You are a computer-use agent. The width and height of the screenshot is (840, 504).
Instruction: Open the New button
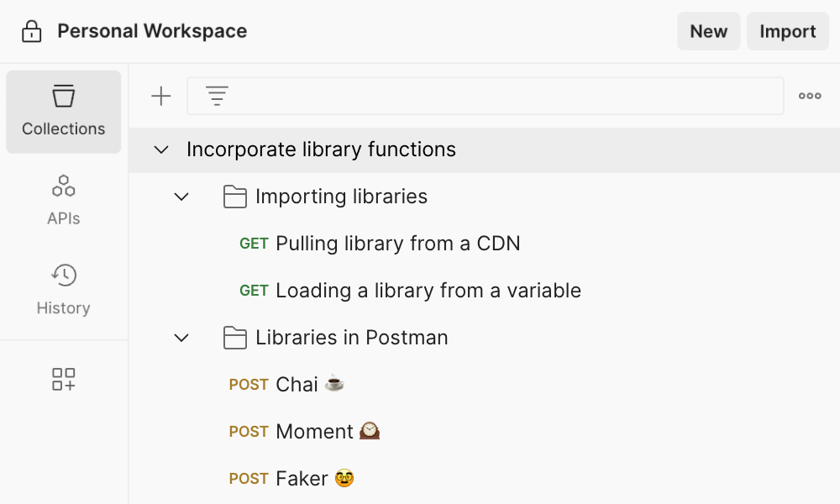point(708,31)
